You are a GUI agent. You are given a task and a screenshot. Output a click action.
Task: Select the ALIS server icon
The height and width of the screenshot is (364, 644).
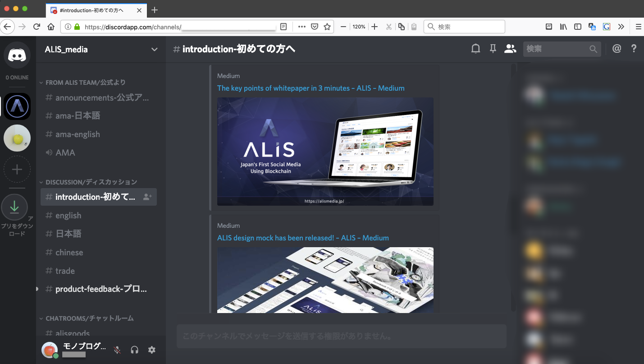tap(17, 106)
